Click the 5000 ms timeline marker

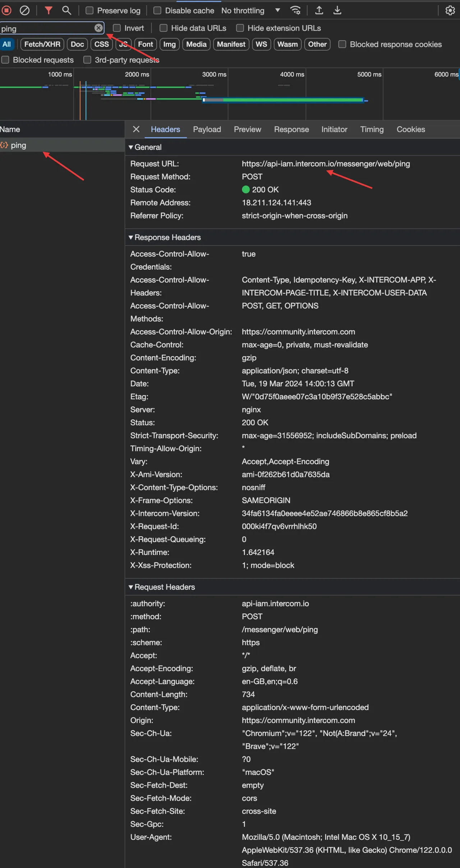point(369,74)
